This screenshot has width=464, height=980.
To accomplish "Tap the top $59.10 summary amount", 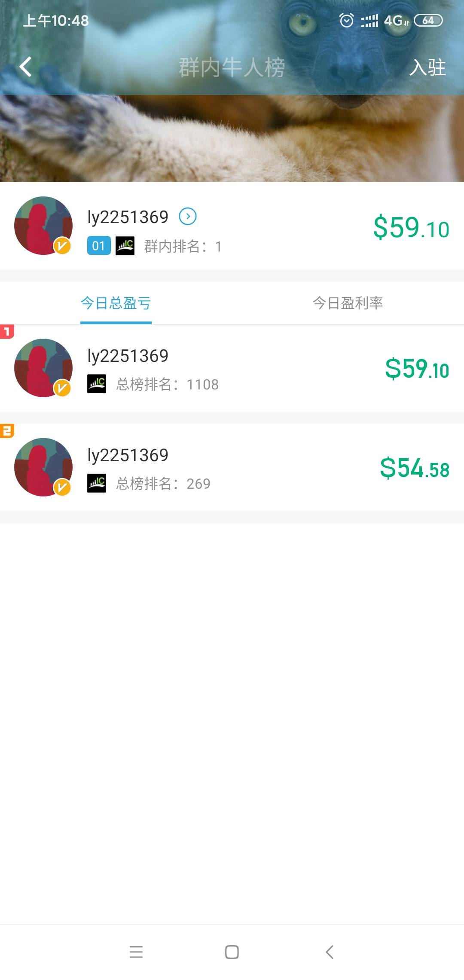I will (411, 228).
